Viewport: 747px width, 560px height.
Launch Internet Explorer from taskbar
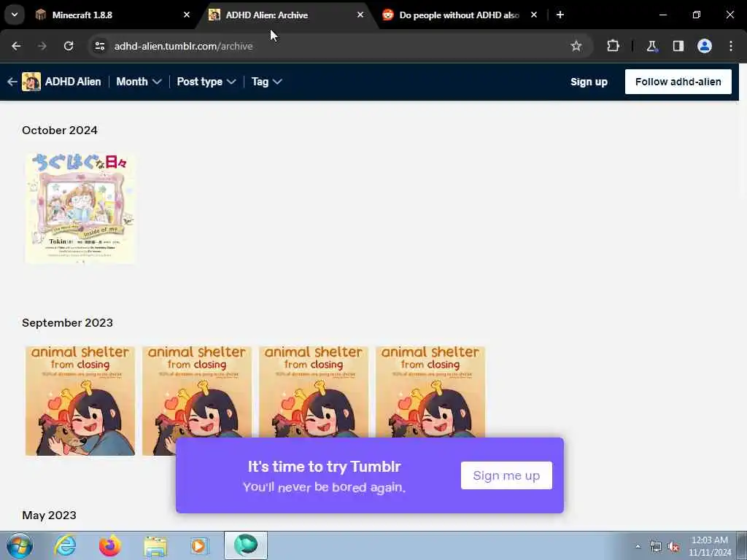coord(65,545)
